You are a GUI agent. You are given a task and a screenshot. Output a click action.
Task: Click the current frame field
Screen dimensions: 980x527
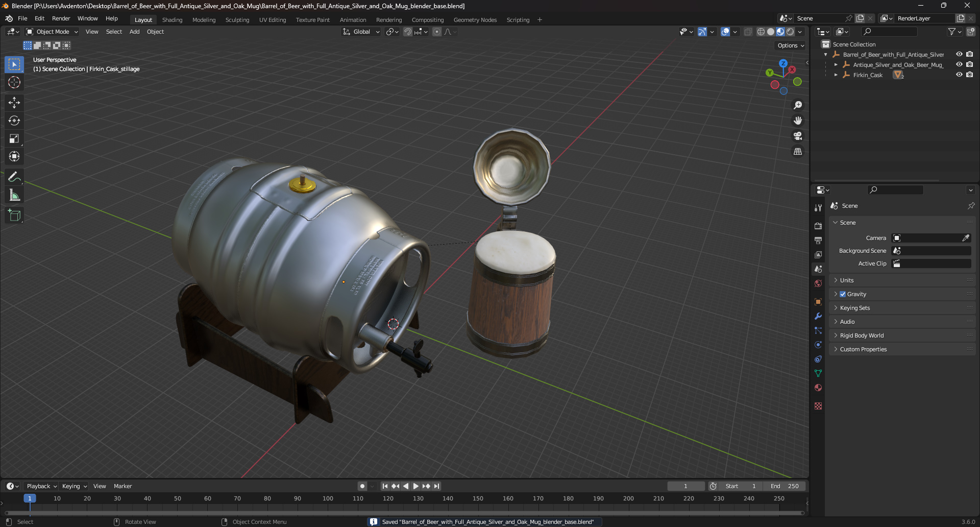(x=685, y=486)
